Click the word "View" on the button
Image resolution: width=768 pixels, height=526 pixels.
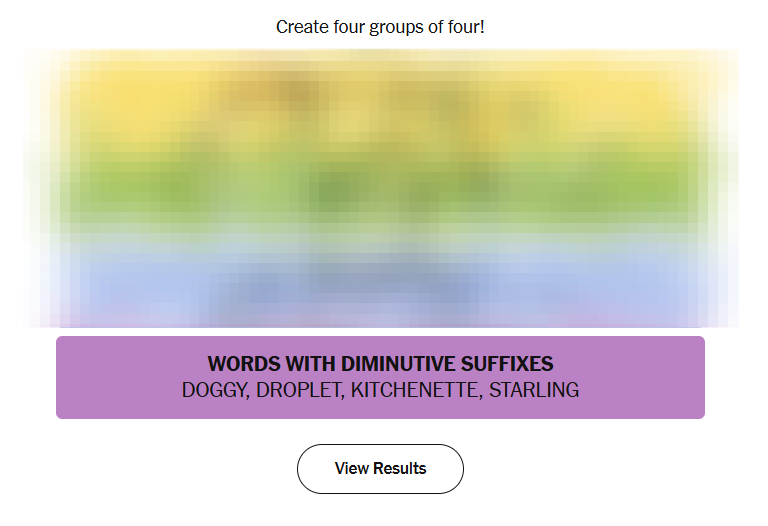351,468
